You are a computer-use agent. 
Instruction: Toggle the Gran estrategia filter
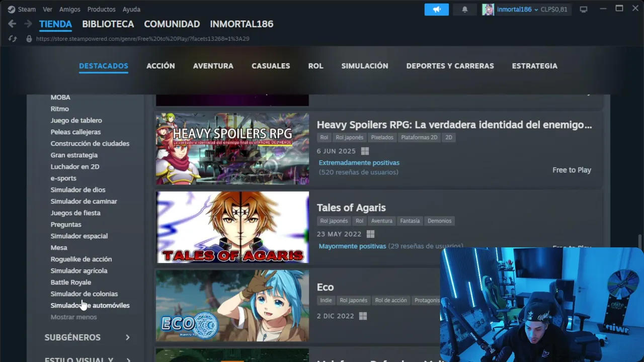pos(74,155)
